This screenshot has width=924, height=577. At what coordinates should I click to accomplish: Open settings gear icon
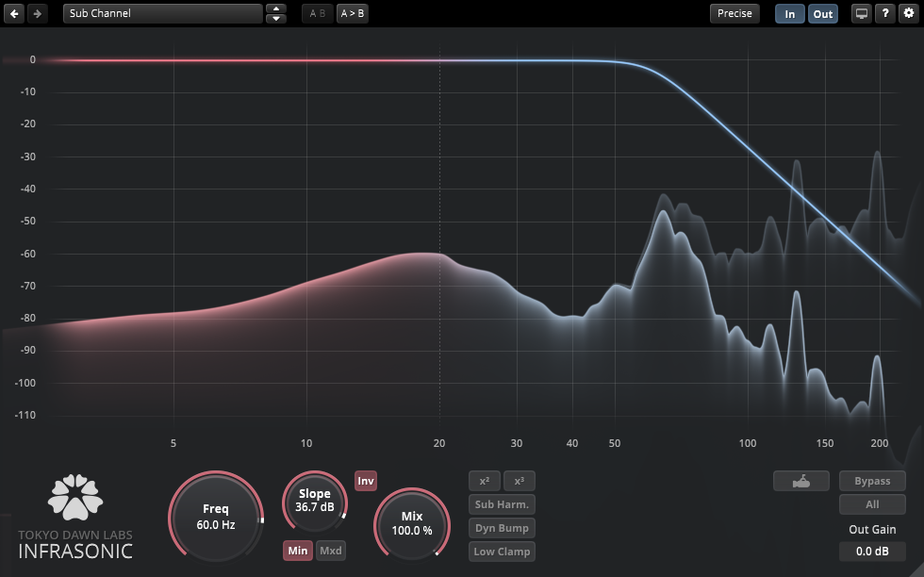[909, 13]
